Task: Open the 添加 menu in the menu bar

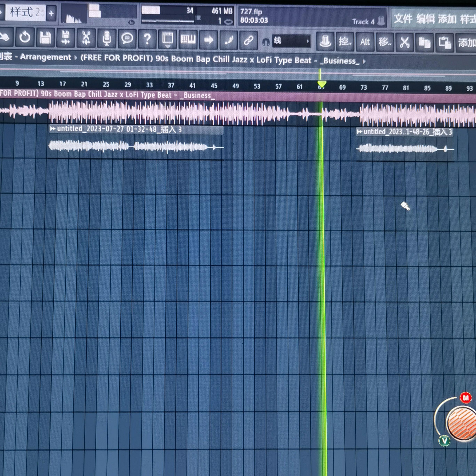Action: (447, 19)
